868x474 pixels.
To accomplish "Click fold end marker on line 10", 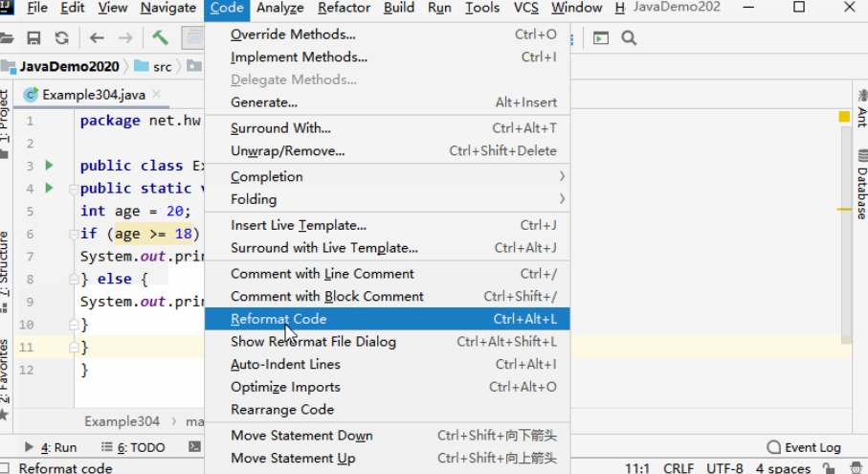I will pos(73,325).
